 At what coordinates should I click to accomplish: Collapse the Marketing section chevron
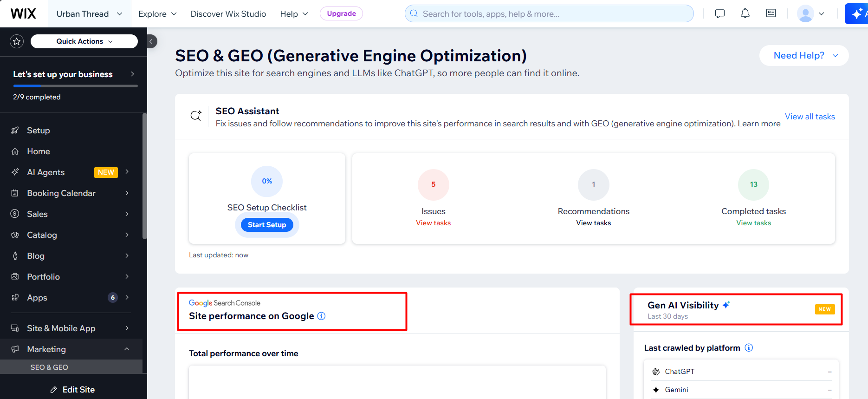coord(127,349)
